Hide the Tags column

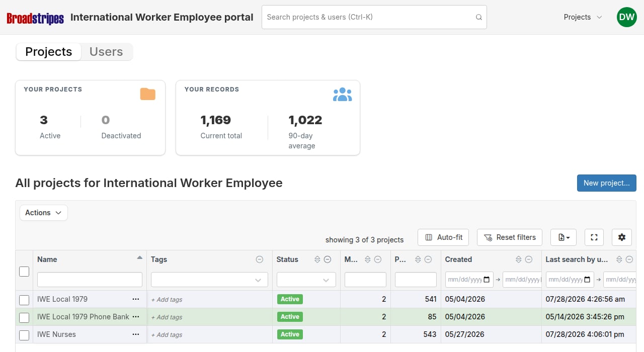[260, 259]
